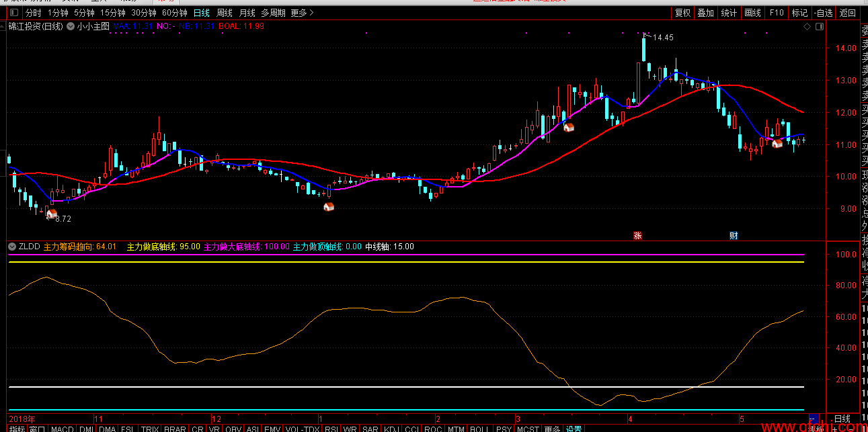Click the 返回 back button
Viewport: 868px width, 432px height.
coord(848,13)
